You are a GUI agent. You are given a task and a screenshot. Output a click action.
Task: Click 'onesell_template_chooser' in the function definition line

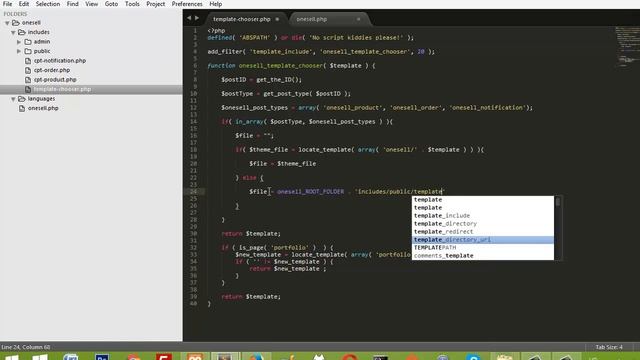click(x=281, y=66)
